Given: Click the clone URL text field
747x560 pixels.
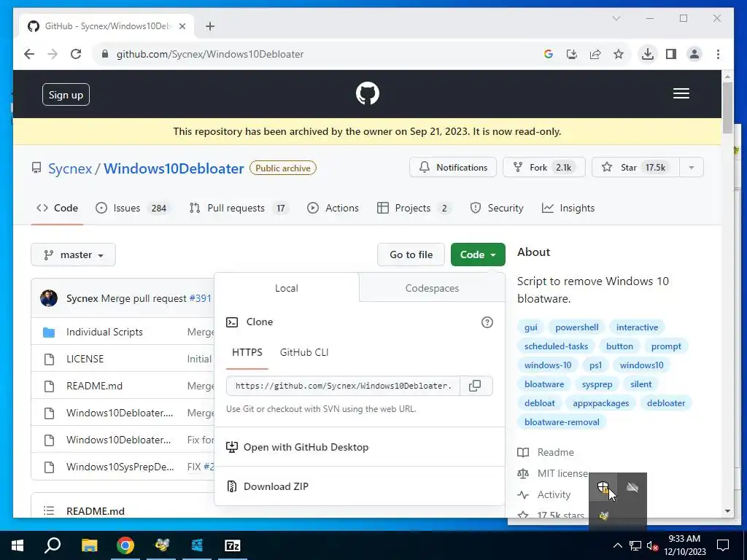Looking at the screenshot, I should pos(343,386).
